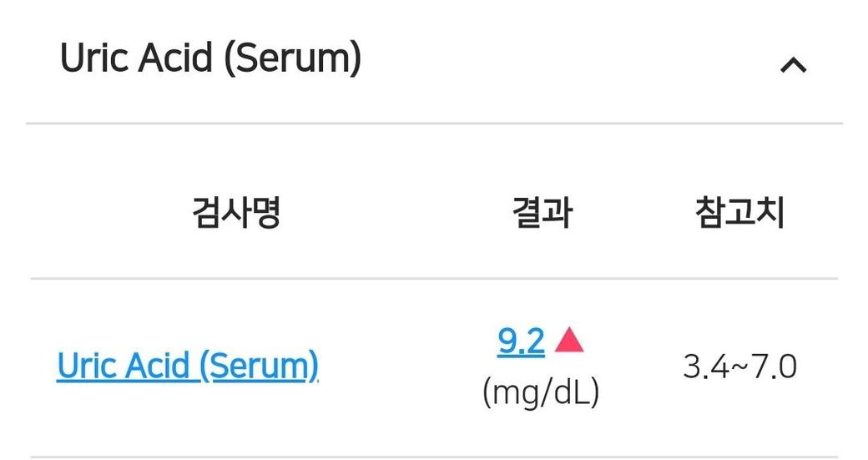Tap the Uric Acid (Serum) section title
The width and height of the screenshot is (868, 460).
pos(210,59)
